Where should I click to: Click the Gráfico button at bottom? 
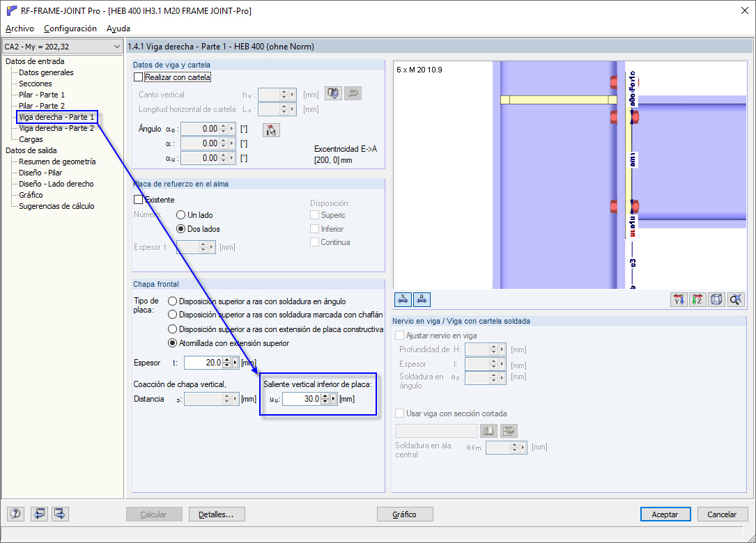point(405,514)
